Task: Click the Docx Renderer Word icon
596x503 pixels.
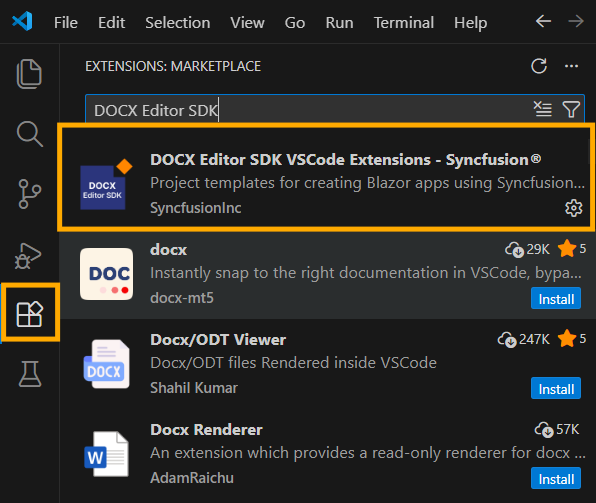Action: [106, 454]
